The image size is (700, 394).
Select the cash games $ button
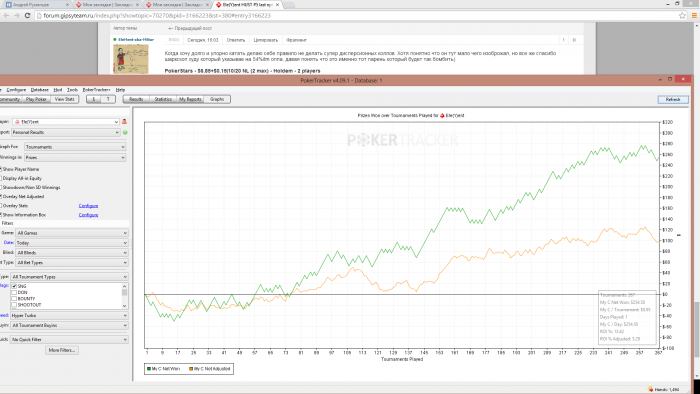pos(93,100)
